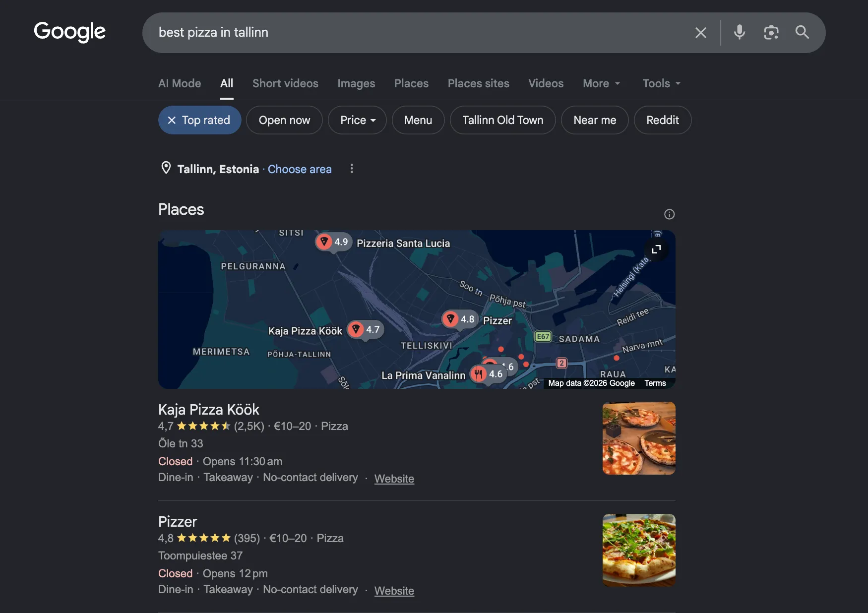
Task: Switch to AI Mode tab
Action: click(180, 83)
